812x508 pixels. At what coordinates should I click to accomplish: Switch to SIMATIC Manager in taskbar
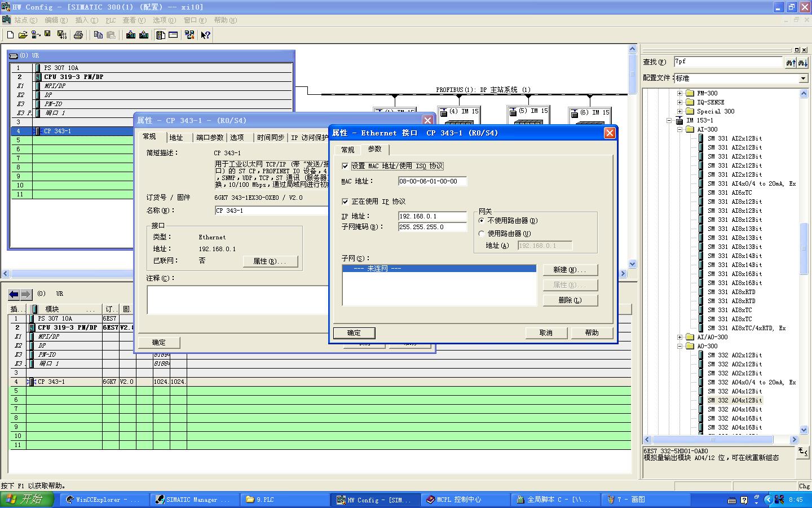coord(194,500)
